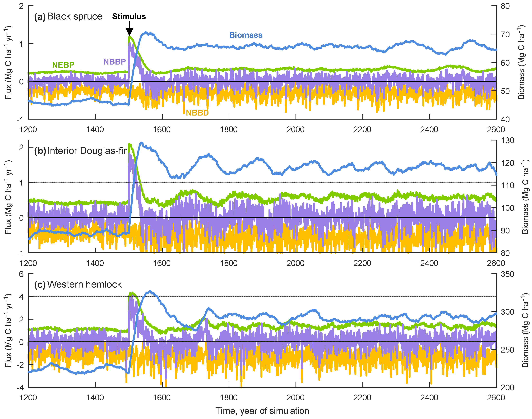Click the 70 value on panel (a) Biomass axis
The height and width of the screenshot is (419, 532).
coord(505,34)
